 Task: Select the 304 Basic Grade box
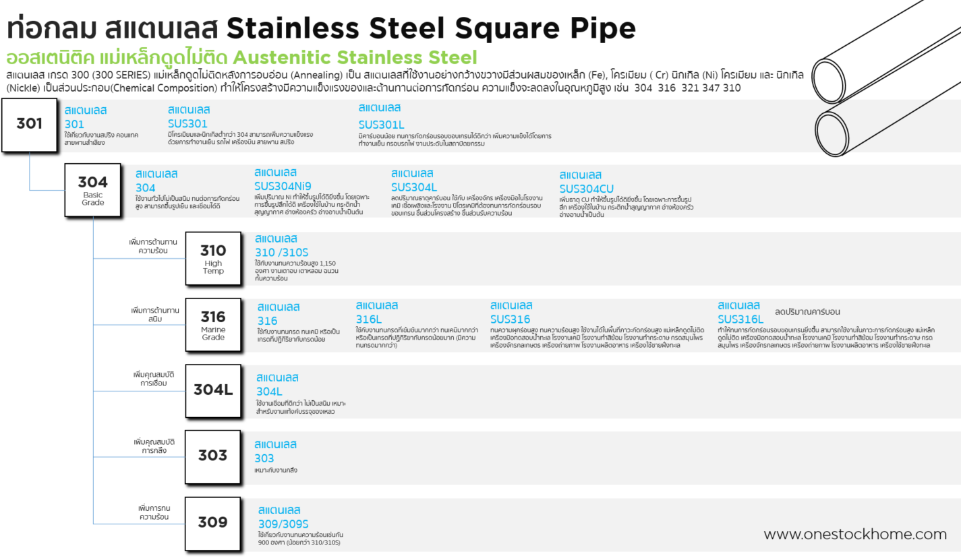[92, 189]
